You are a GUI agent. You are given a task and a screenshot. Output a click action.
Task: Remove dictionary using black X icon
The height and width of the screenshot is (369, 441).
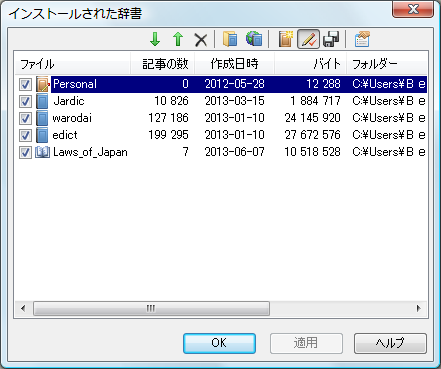(201, 39)
